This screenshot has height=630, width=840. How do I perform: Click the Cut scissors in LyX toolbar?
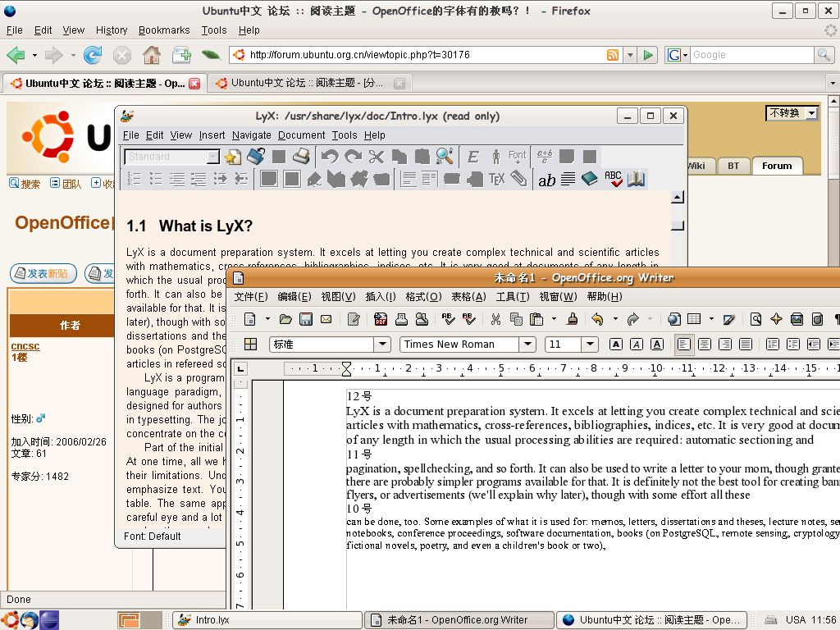376,157
